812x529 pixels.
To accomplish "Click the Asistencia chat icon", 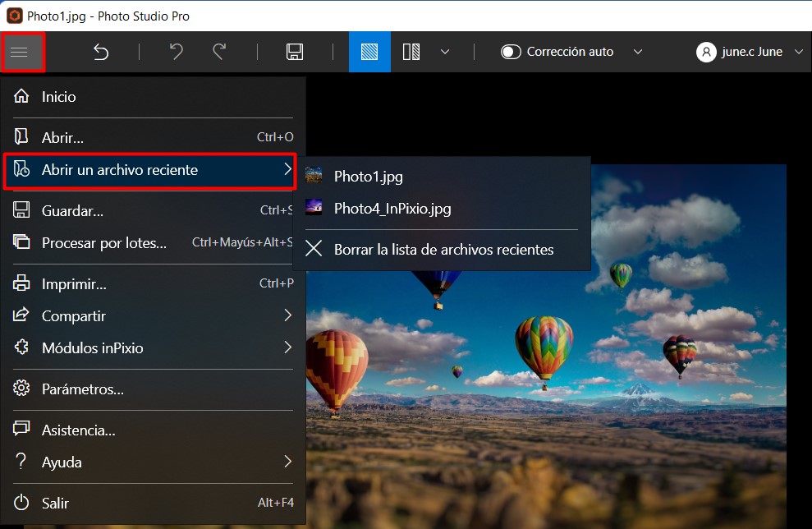I will [x=21, y=429].
